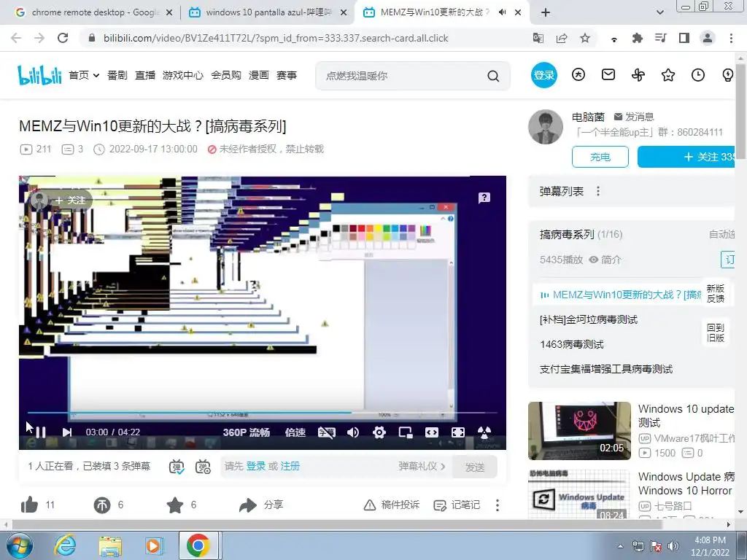Open player settings gear
The image size is (747, 560).
pyautogui.click(x=379, y=432)
